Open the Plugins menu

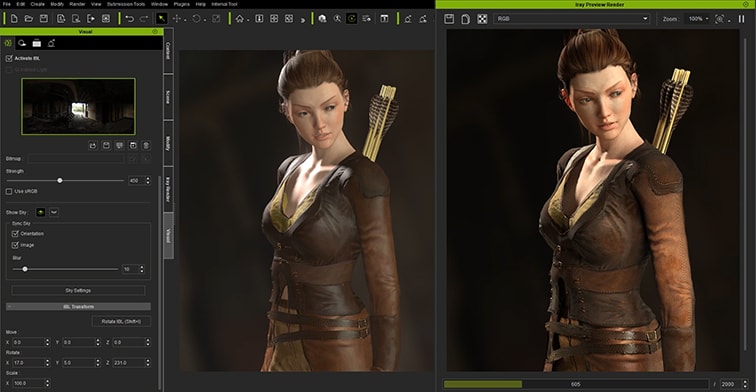click(x=181, y=4)
